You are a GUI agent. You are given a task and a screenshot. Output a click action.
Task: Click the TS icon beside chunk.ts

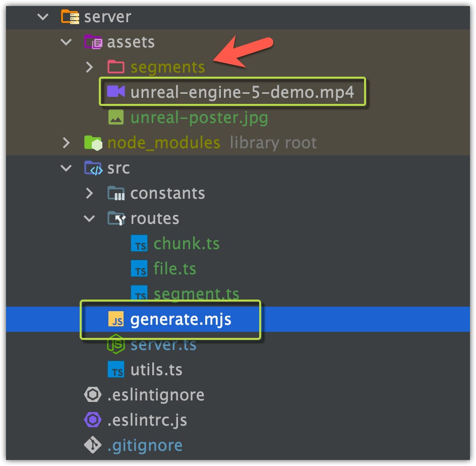[x=139, y=244]
